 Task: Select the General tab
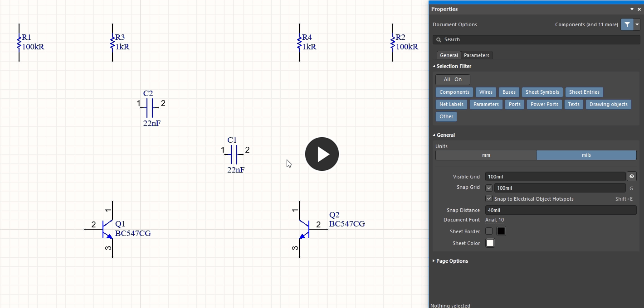click(449, 55)
